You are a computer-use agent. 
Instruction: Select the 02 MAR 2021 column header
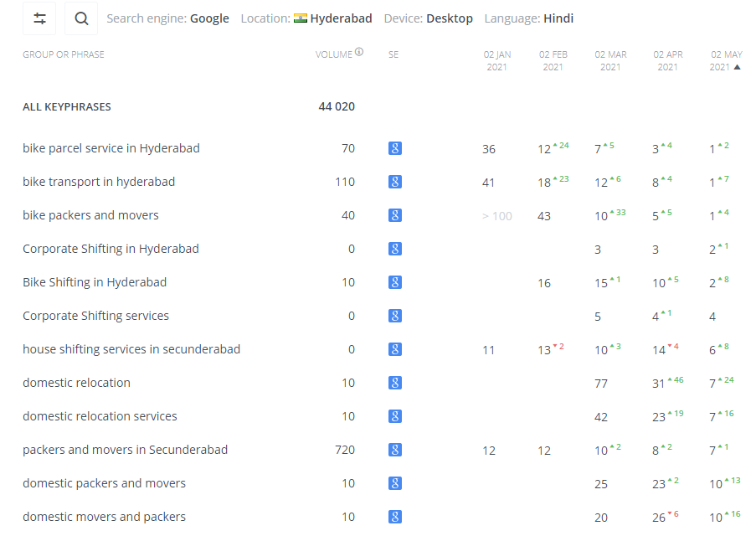tap(610, 61)
